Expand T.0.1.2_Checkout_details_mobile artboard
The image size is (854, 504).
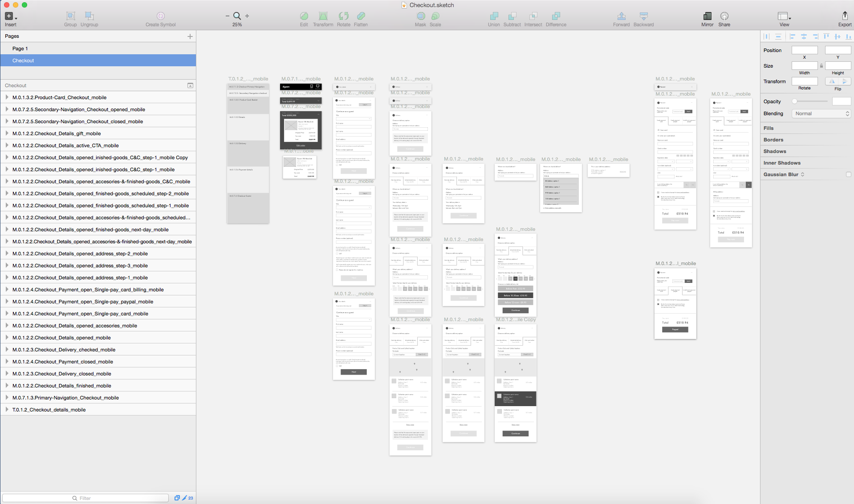(7, 409)
